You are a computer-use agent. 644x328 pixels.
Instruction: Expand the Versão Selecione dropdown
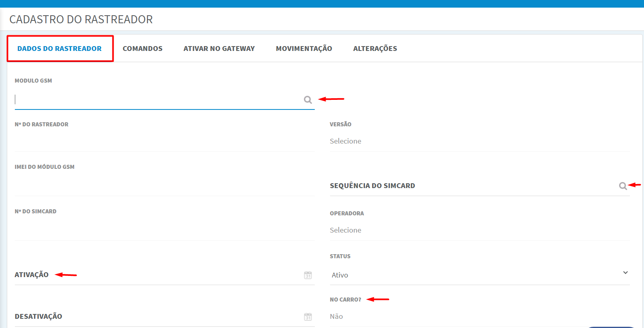coord(480,141)
